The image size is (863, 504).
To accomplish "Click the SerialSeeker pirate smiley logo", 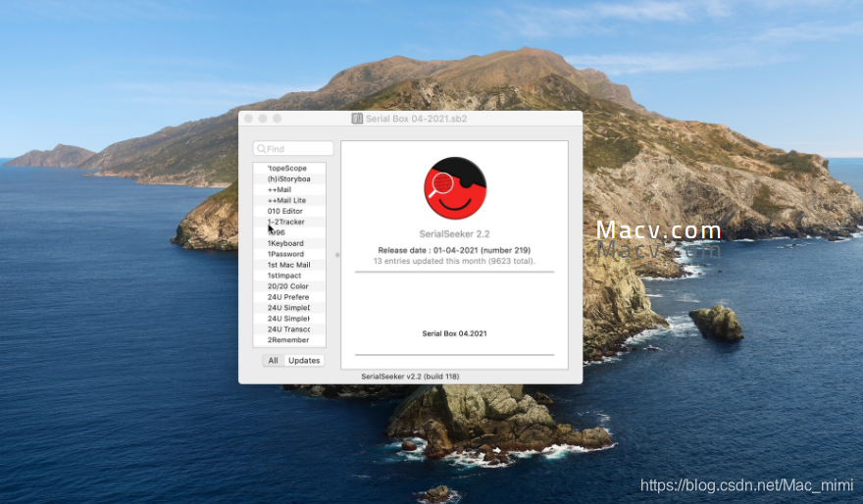I will pyautogui.click(x=455, y=188).
